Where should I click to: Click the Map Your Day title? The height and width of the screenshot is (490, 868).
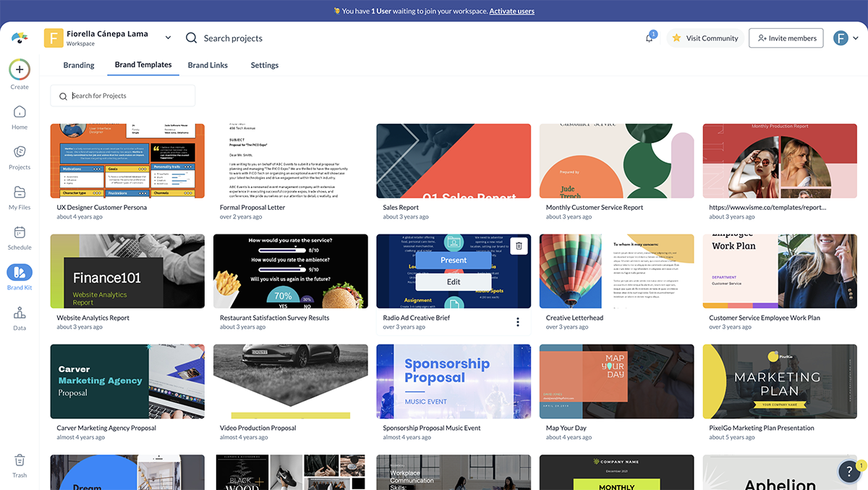click(566, 428)
